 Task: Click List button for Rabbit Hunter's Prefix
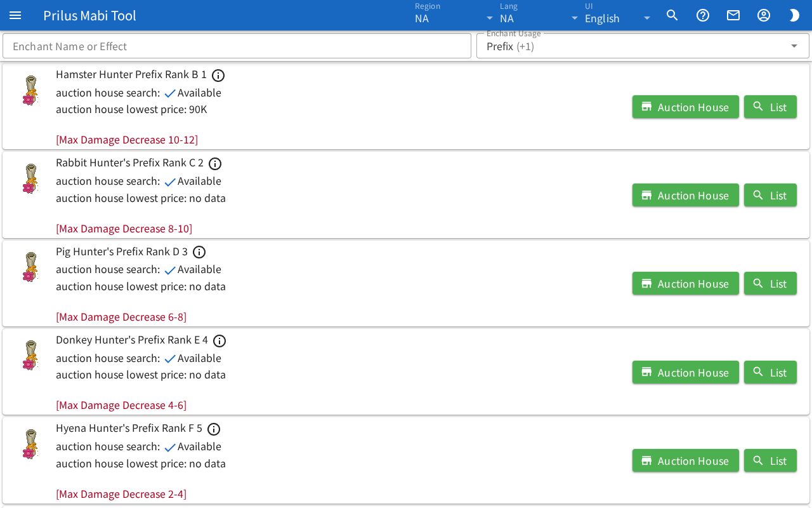click(x=770, y=195)
